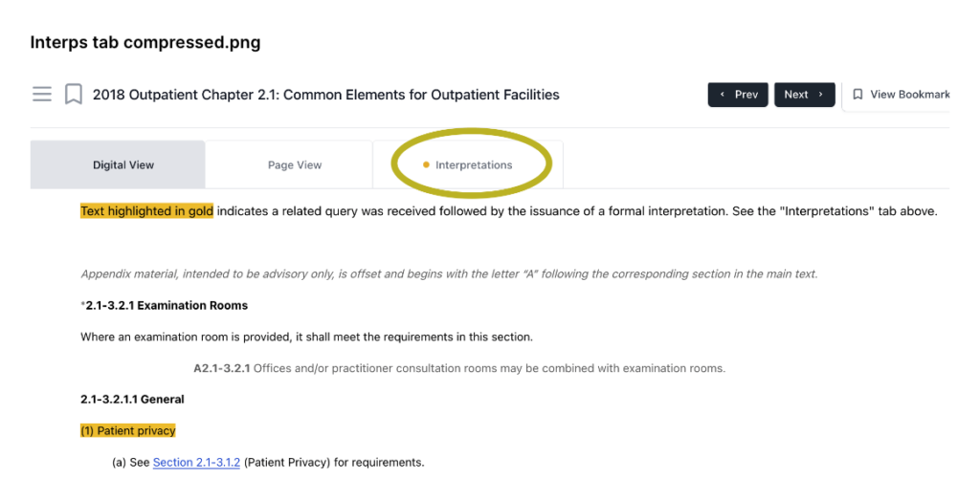
Task: Go to the next section with Next
Action: (x=804, y=95)
